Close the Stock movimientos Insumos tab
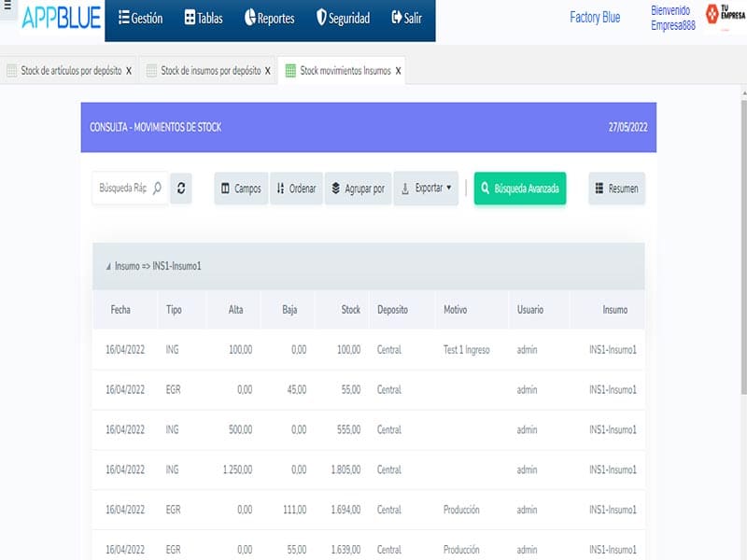747x560 pixels. click(x=399, y=71)
